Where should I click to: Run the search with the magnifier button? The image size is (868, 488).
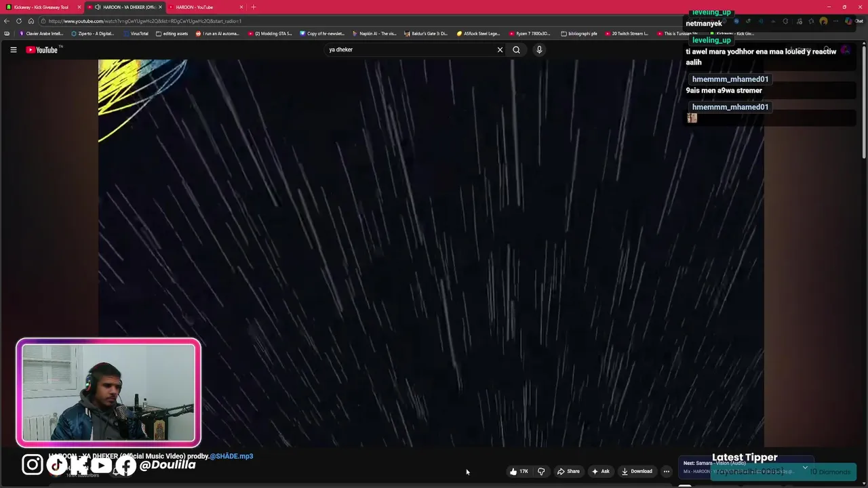(x=516, y=49)
